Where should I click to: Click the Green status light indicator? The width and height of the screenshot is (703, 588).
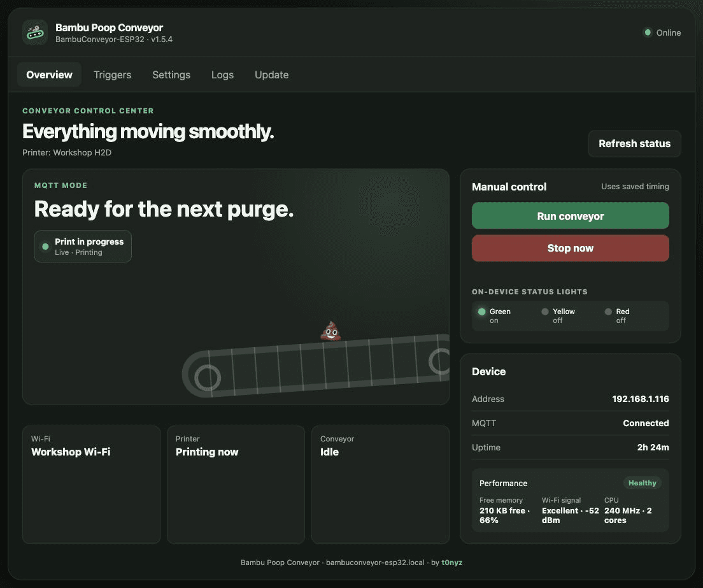point(481,312)
